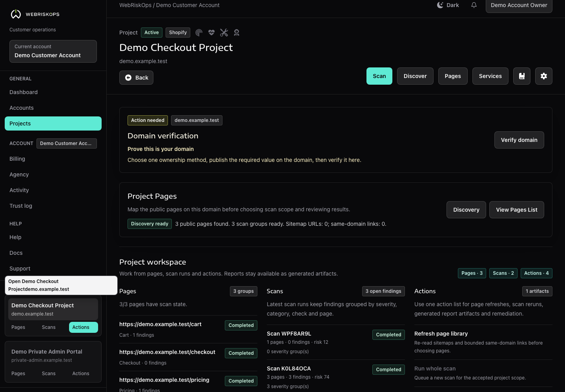This screenshot has width=565, height=392.
Task: Open Scan WPF8AR9L entry
Action: (x=336, y=342)
